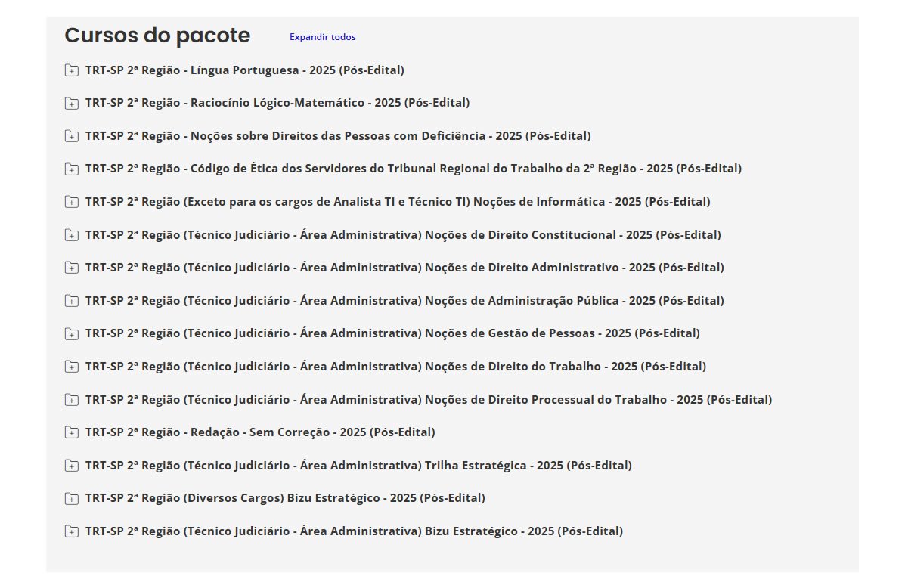
Task: Click folder icon for Direitos das Pessoas com Deficiência
Action: (x=71, y=136)
